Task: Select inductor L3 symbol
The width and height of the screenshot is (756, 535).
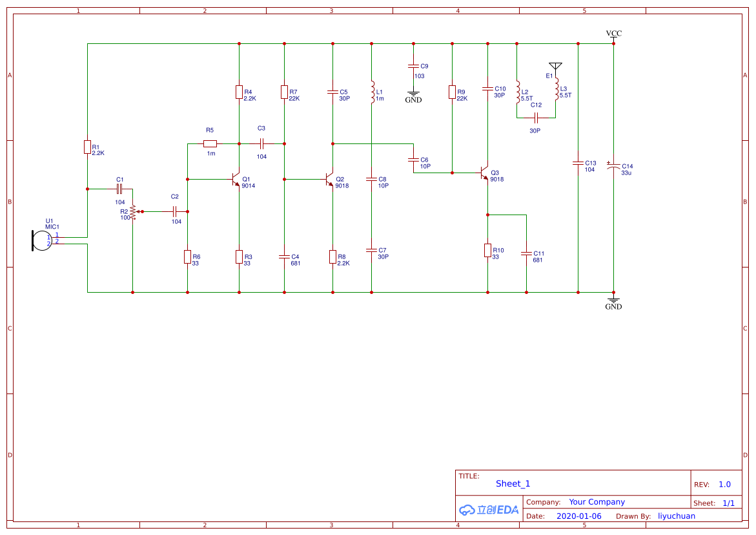Action: (557, 89)
